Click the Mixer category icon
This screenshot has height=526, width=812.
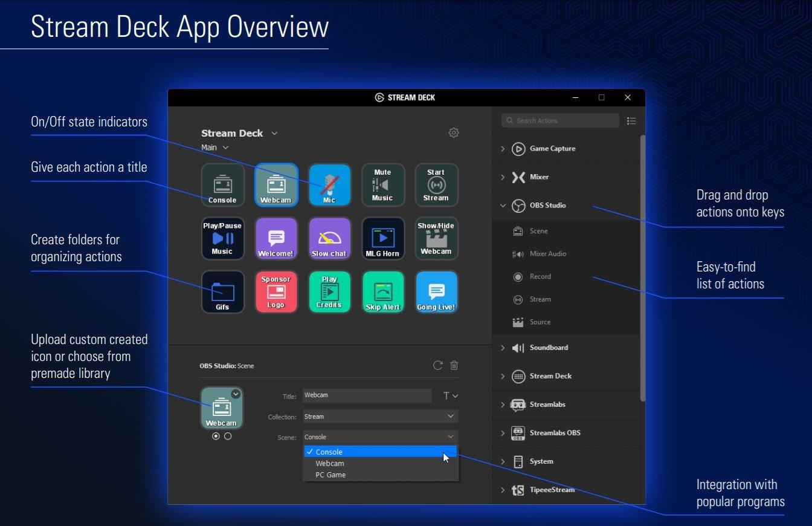518,177
